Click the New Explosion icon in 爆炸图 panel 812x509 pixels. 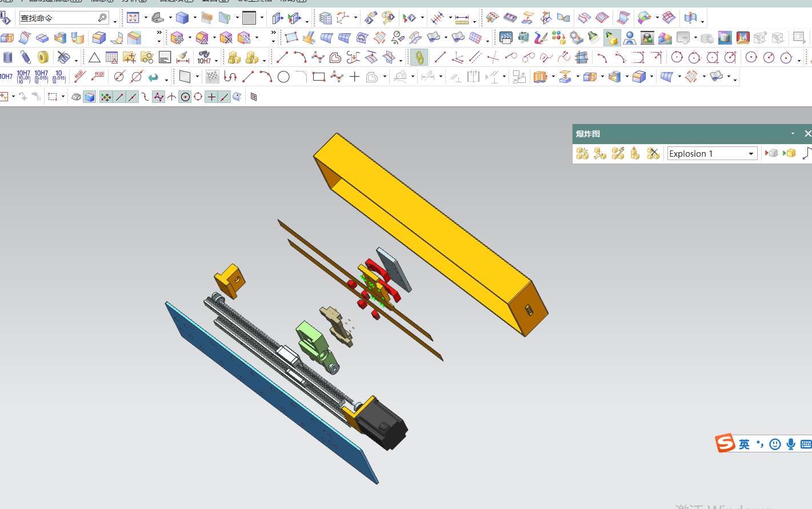coord(582,153)
